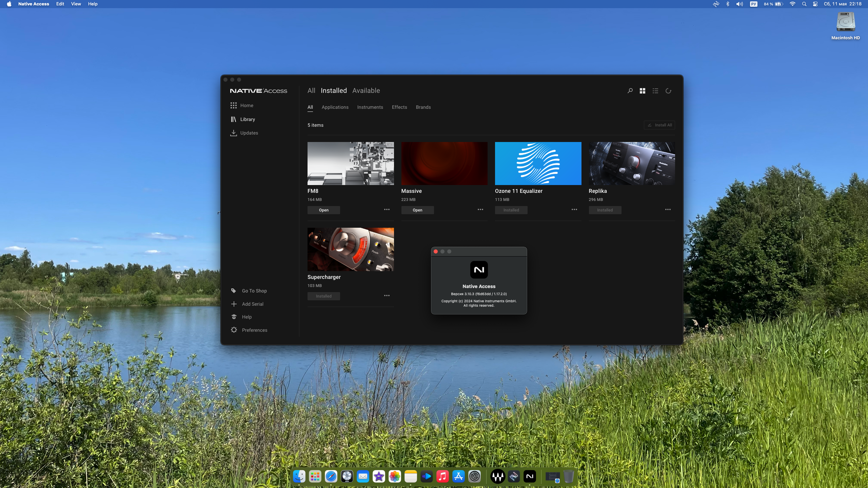This screenshot has height=488, width=868.
Task: Select the Available tab
Action: [366, 90]
